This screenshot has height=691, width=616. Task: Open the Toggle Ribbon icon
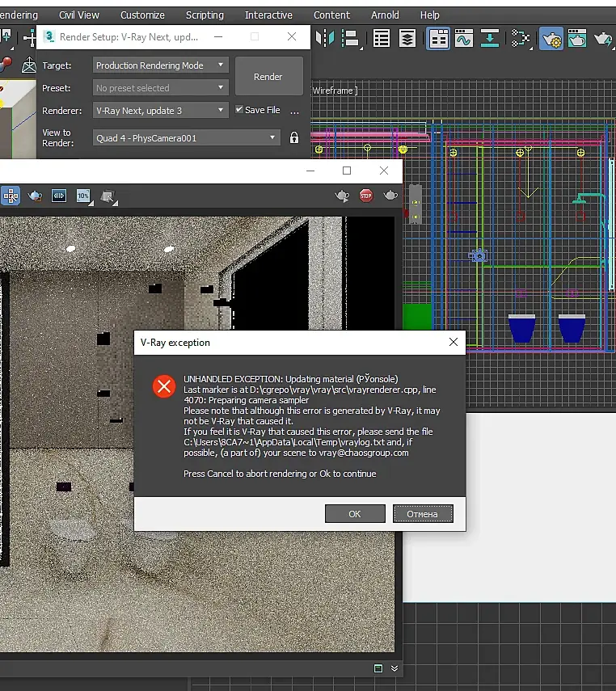[438, 38]
